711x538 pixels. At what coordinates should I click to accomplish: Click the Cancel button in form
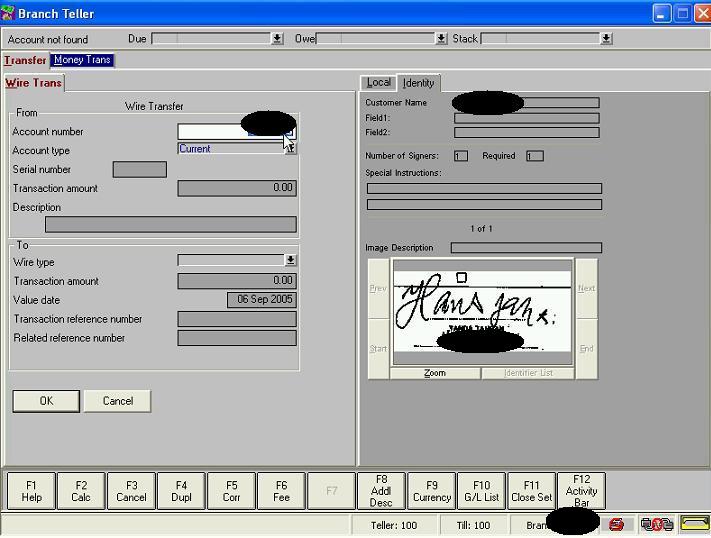(117, 401)
